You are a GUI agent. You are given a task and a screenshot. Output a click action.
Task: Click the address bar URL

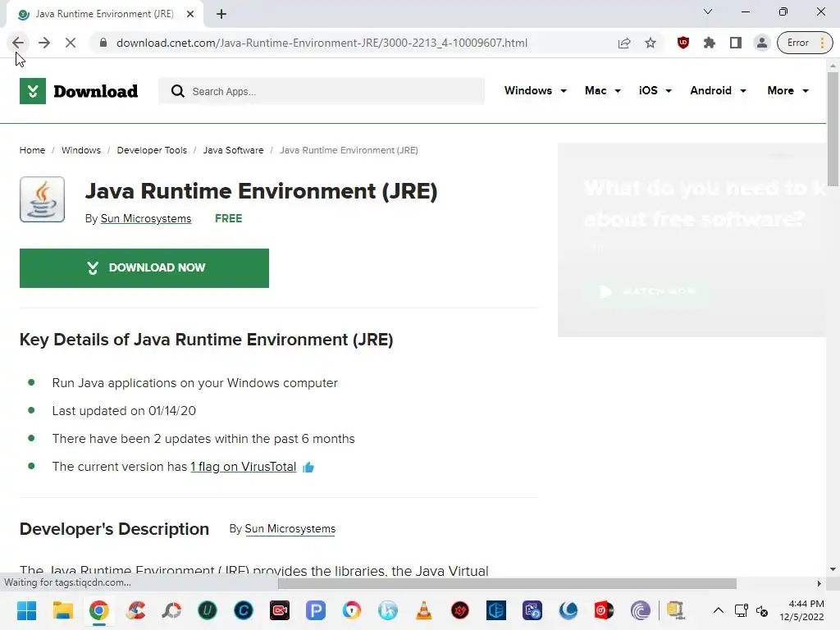(322, 43)
